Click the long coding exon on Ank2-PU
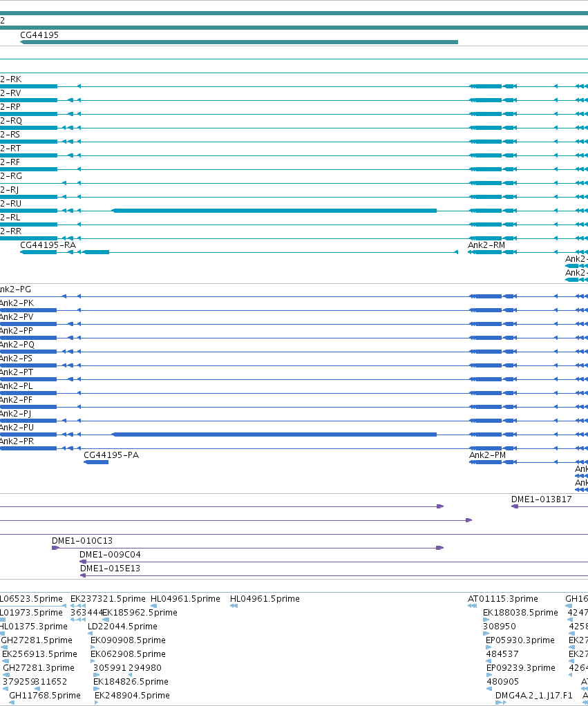 [x=274, y=435]
